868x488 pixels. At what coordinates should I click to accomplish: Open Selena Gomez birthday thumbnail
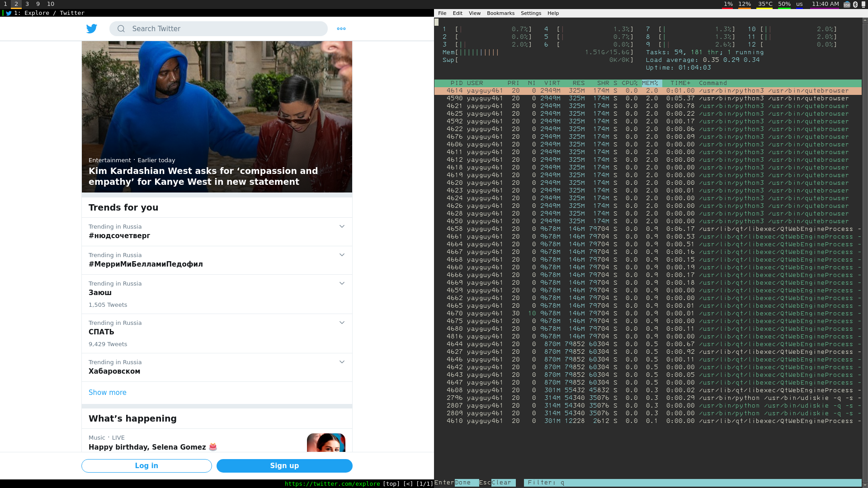pyautogui.click(x=326, y=442)
